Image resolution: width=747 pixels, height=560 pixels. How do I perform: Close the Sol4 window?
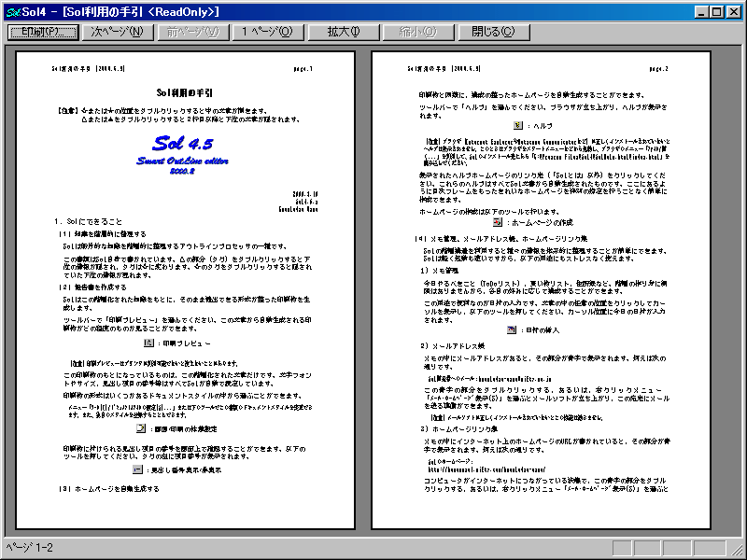point(734,12)
